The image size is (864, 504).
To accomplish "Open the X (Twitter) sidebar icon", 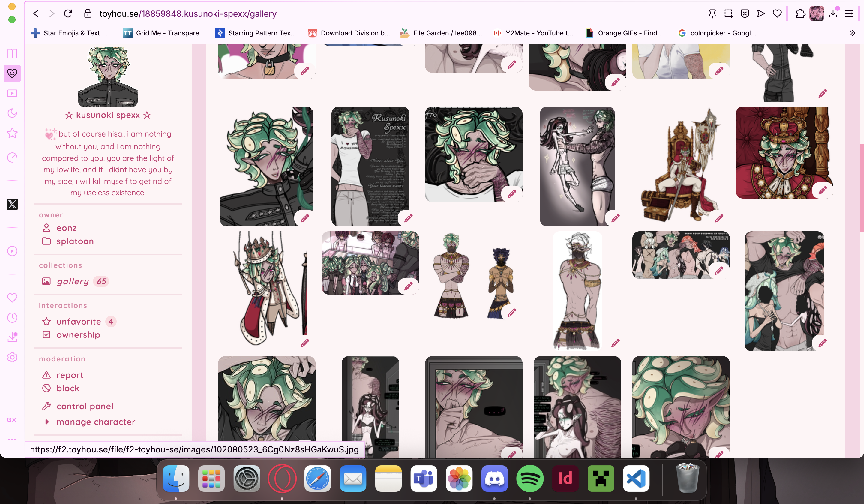I will (x=12, y=204).
